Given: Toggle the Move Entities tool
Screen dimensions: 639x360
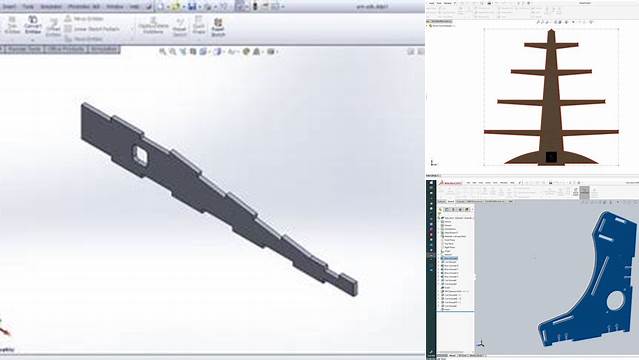Looking at the screenshot, I should [x=84, y=39].
